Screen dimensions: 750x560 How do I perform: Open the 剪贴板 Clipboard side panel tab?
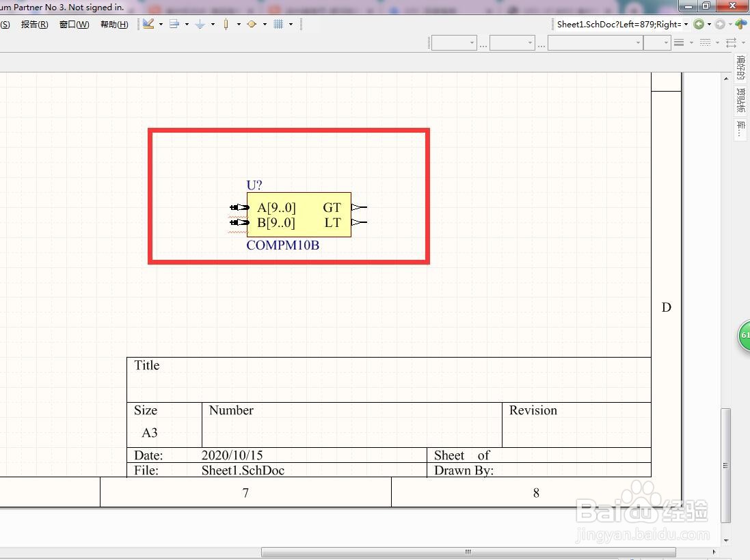740,101
